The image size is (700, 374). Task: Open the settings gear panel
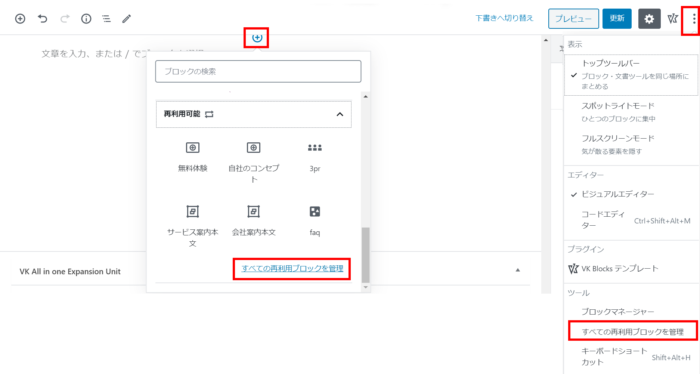649,19
